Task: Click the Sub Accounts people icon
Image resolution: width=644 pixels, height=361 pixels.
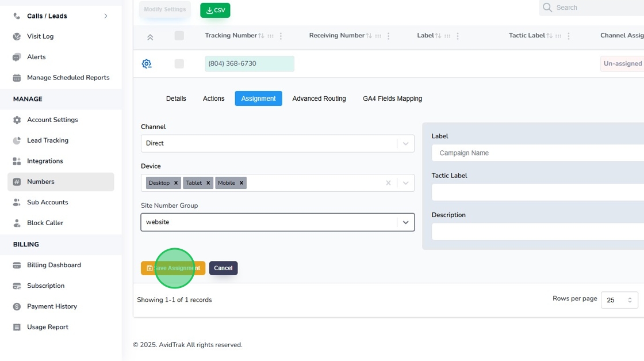Action: [17, 202]
